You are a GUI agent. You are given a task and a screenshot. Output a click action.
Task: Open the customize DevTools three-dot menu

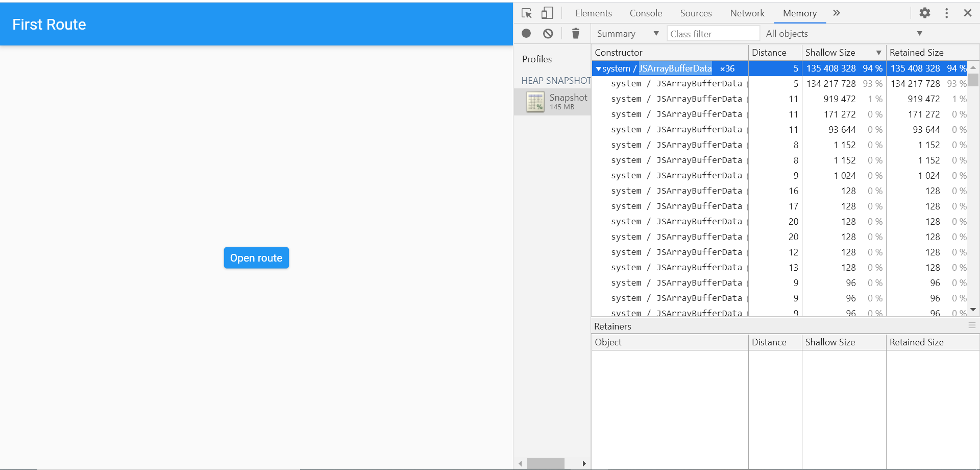pos(946,13)
